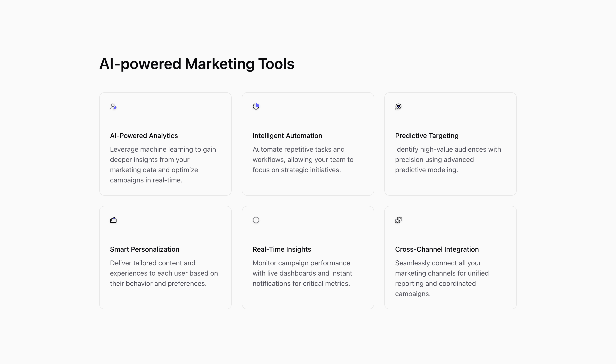Screen dimensions: 616x364
Task: Click the Seamlessly connect all channels description
Action: point(442,278)
